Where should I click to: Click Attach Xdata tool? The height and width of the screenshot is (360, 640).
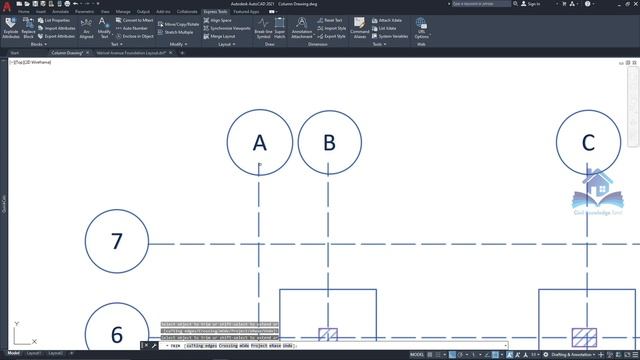(x=387, y=20)
